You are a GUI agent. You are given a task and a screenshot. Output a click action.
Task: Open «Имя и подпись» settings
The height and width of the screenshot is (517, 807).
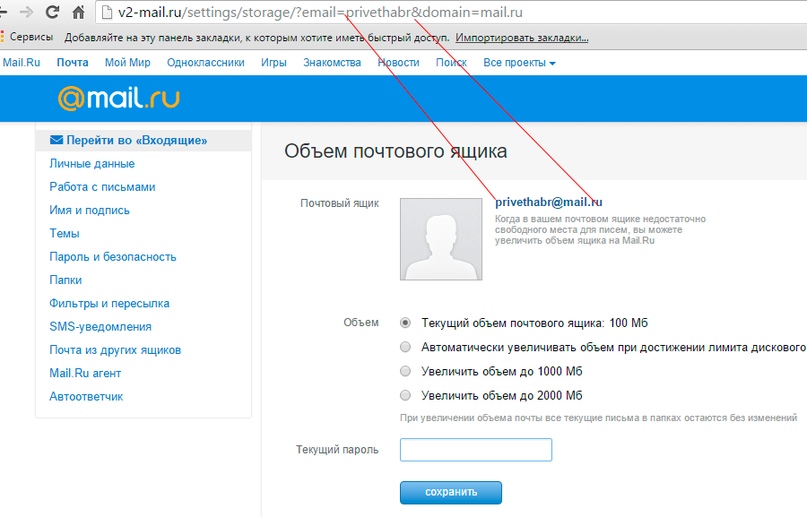click(90, 210)
